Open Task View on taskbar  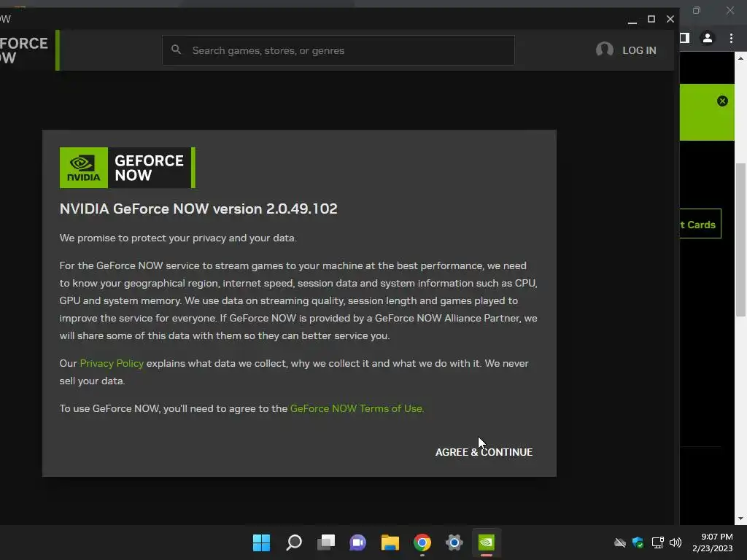[x=326, y=542]
